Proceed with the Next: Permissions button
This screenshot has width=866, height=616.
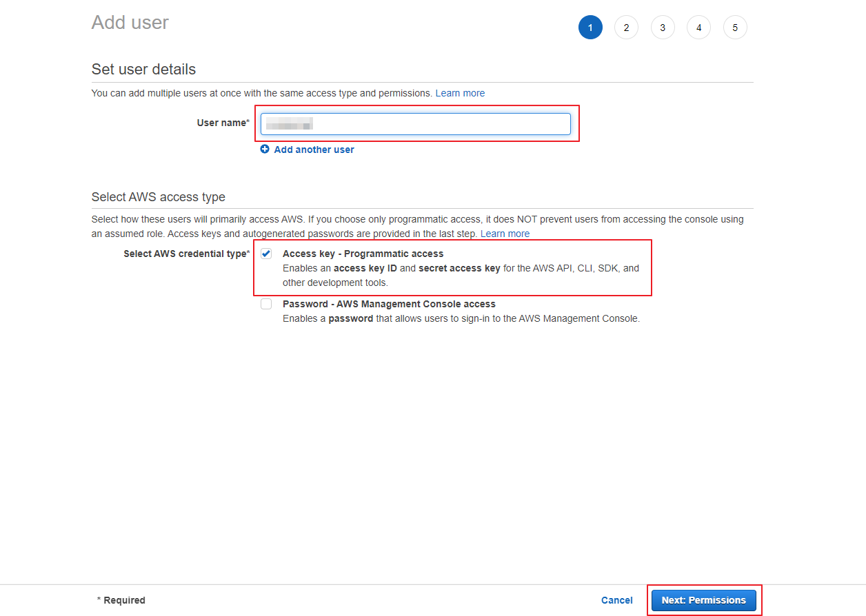[703, 600]
